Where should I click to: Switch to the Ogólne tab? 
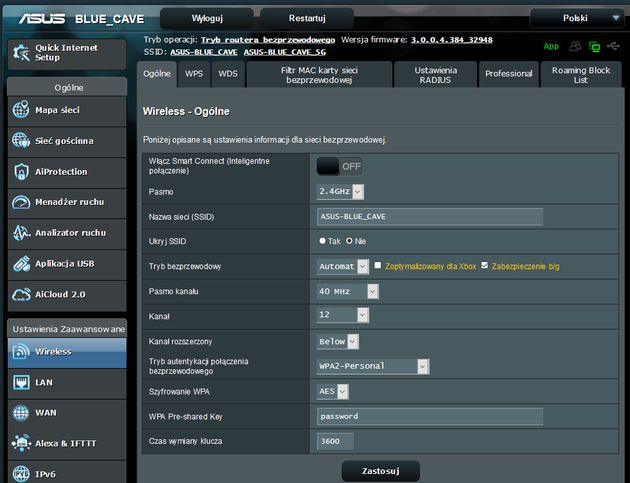[x=157, y=74]
